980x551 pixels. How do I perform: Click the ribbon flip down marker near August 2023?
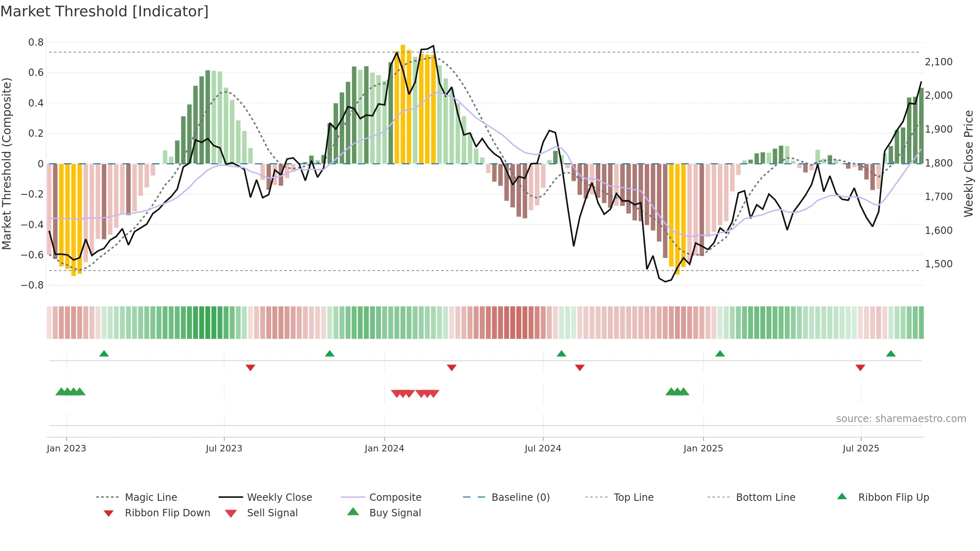[x=250, y=368]
